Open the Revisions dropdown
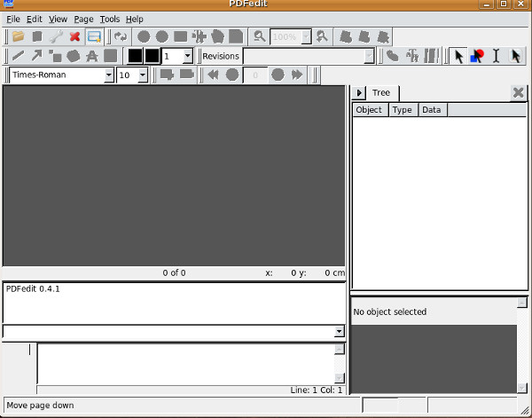This screenshot has height=418, width=532. point(369,57)
